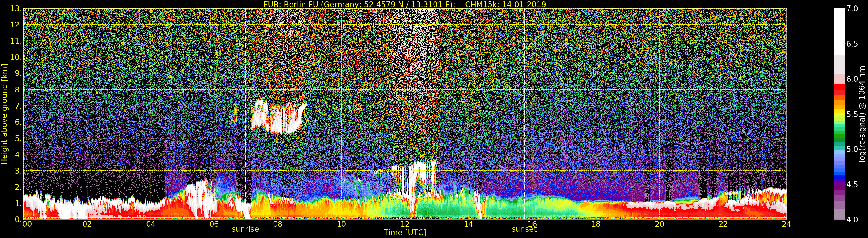Click the '06' time axis tick label
Viewport: 868px width, 238px height.
pos(214,224)
